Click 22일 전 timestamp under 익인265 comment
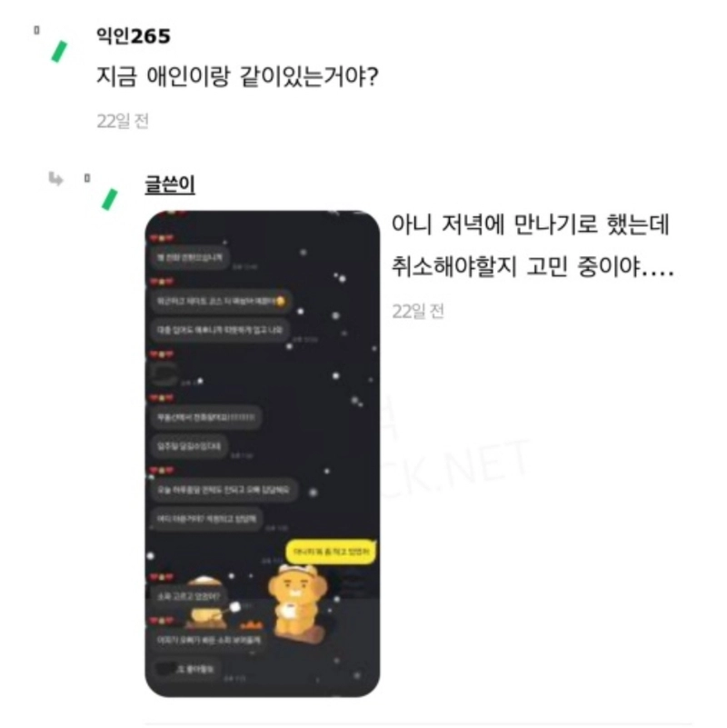Image resolution: width=727 pixels, height=728 pixels. click(x=123, y=121)
